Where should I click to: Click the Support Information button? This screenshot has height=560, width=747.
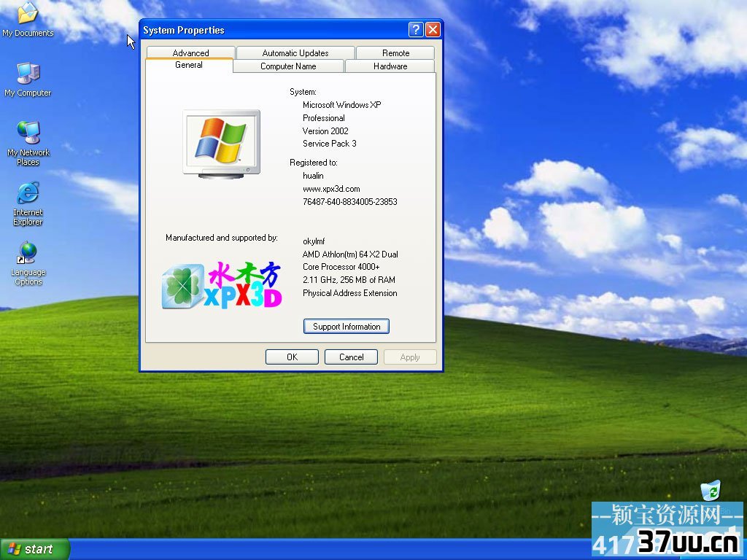(x=347, y=326)
